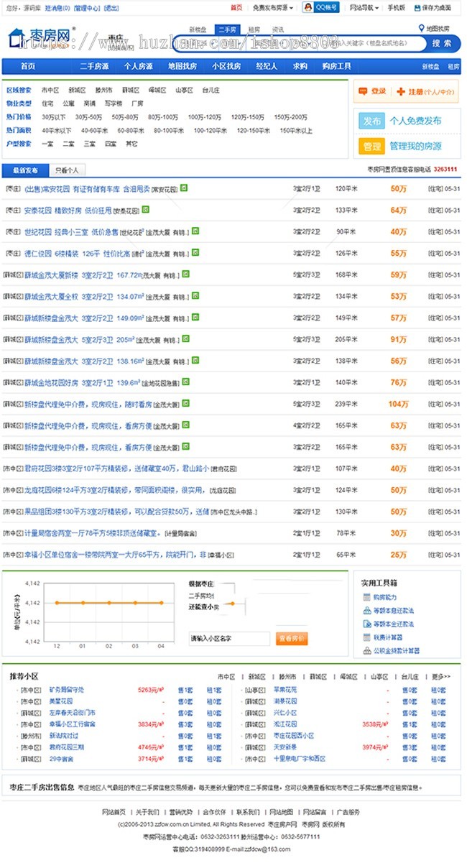Open 小区找房 in the navigation bar
467x868 pixels.
coord(226,66)
